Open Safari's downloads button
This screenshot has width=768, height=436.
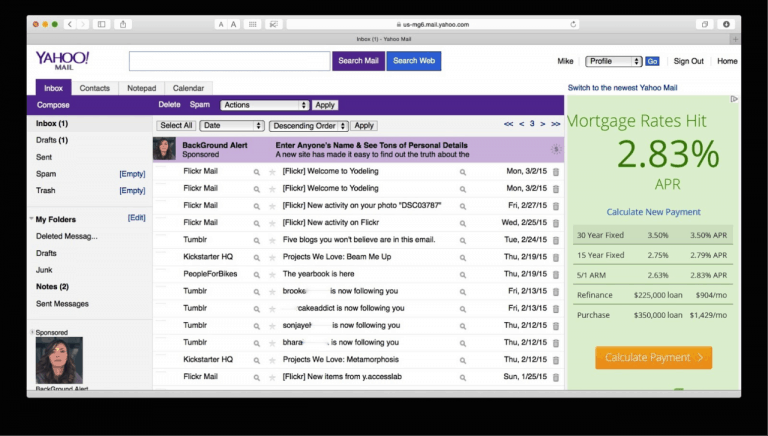click(x=726, y=24)
